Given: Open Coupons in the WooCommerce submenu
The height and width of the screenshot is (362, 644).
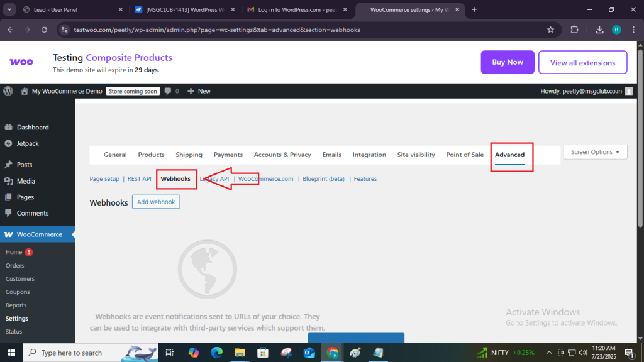Looking at the screenshot, I should coord(18,292).
